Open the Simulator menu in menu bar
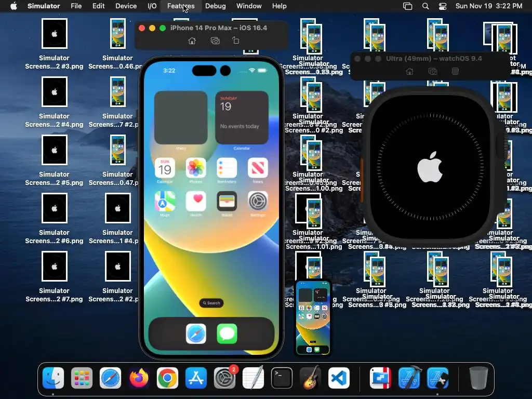Viewport: 532px width, 399px height. pyautogui.click(x=44, y=6)
